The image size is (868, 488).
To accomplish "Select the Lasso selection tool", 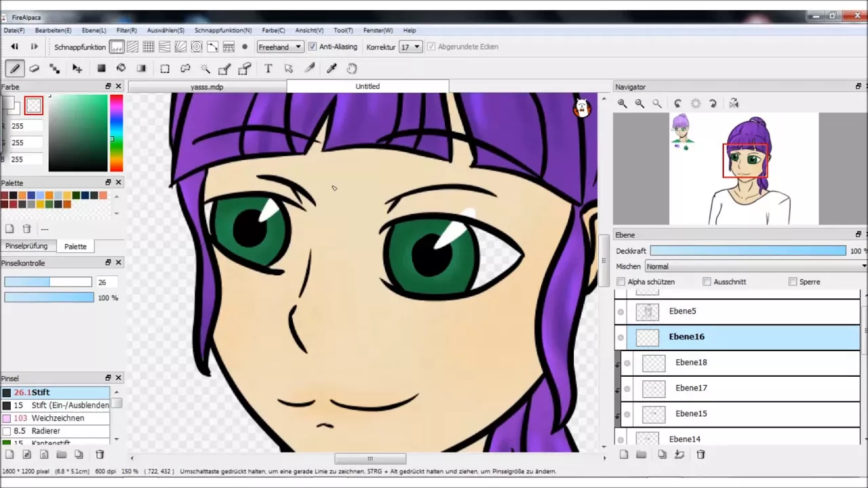I will [x=185, y=68].
